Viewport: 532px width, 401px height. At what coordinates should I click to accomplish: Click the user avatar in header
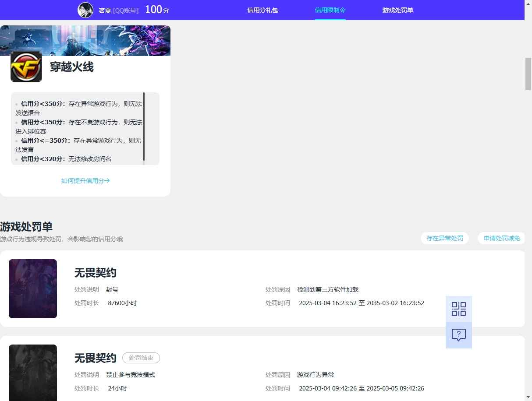click(85, 10)
